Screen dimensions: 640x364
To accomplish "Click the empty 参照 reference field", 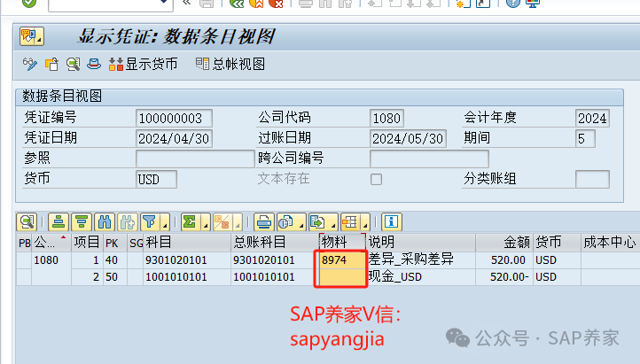I will click(x=195, y=159).
